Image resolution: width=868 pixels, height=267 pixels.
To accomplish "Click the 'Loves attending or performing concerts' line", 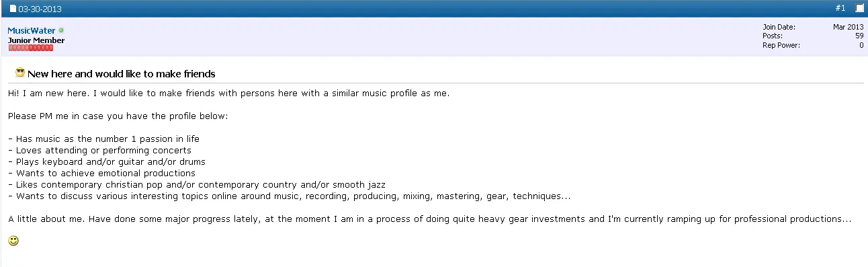I will point(100,151).
